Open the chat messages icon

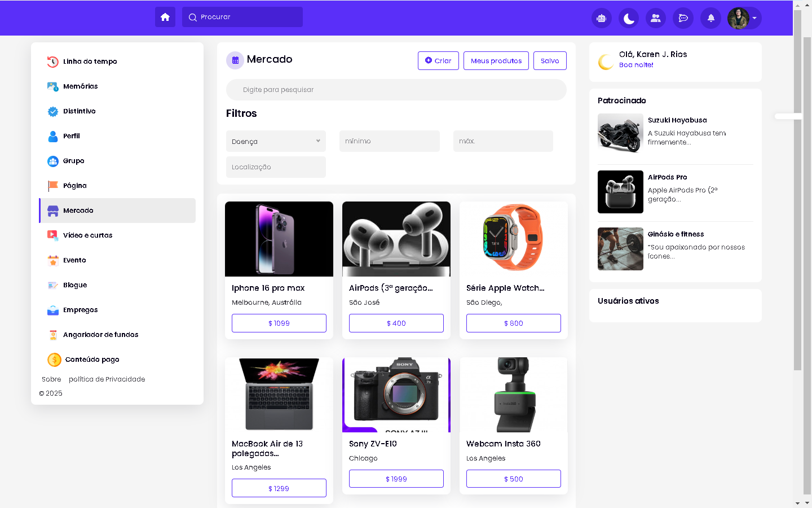point(683,18)
